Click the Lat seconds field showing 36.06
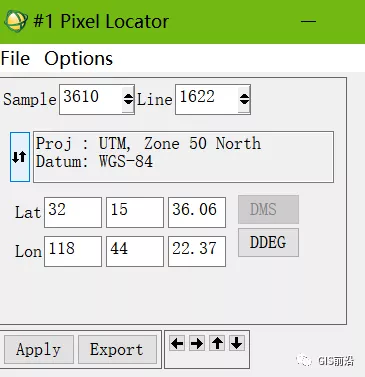 tap(197, 212)
